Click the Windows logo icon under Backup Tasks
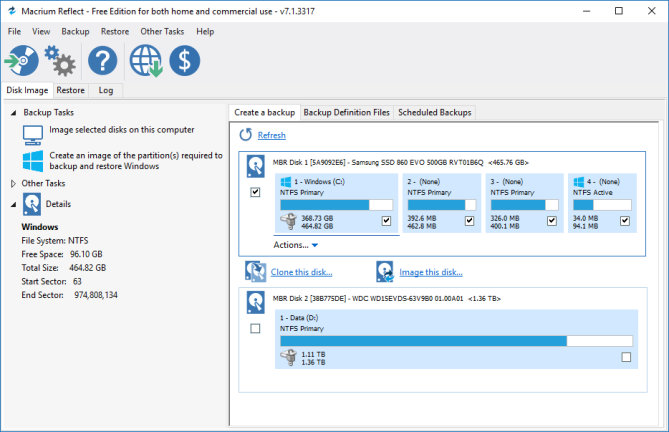The image size is (669, 432). 33,161
